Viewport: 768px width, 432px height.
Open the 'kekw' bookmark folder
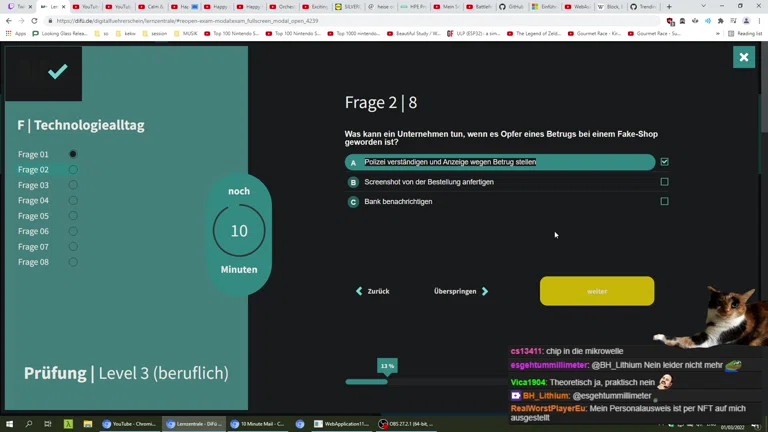click(125, 34)
